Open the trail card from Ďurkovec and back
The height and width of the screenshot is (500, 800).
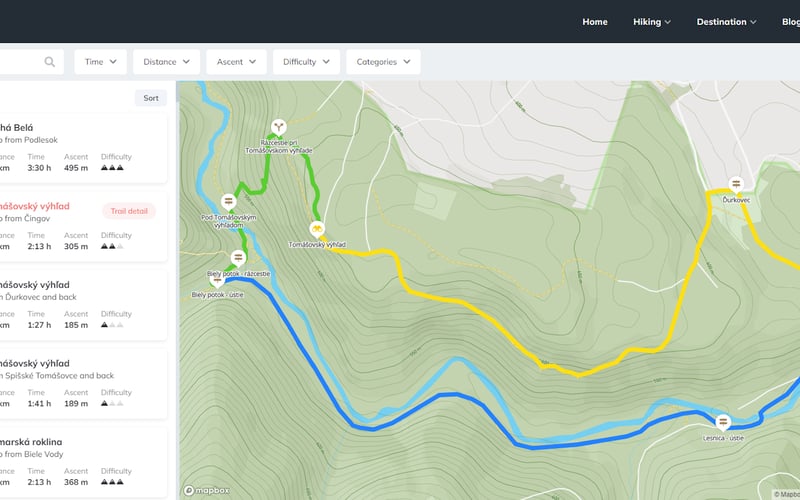point(83,306)
